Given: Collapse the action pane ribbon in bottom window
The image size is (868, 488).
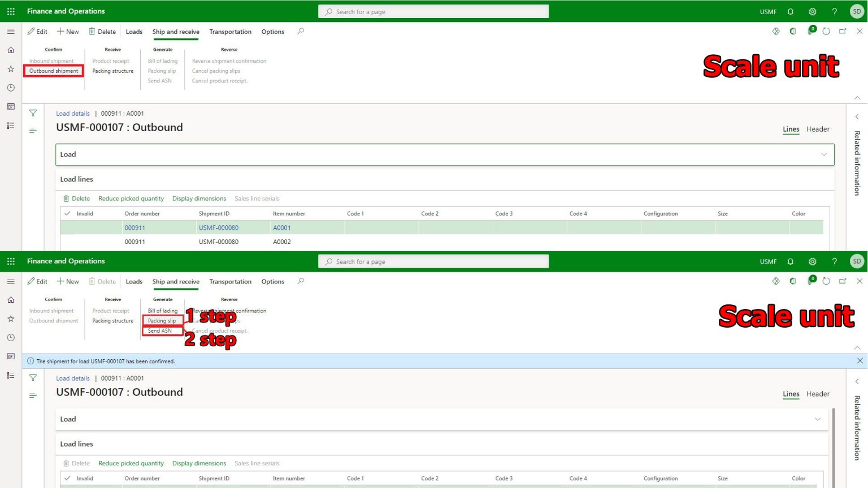Looking at the screenshot, I should (x=857, y=347).
